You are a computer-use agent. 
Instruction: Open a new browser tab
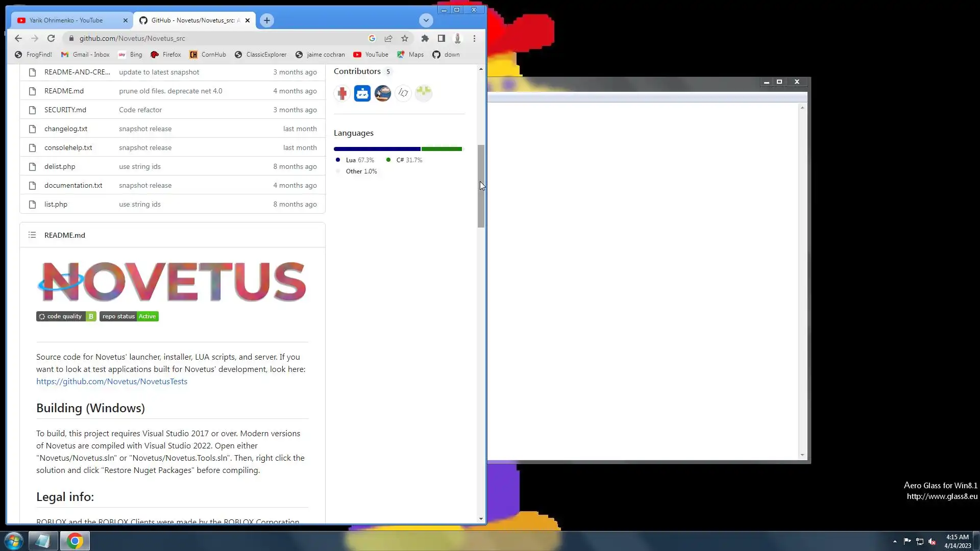tap(266, 20)
